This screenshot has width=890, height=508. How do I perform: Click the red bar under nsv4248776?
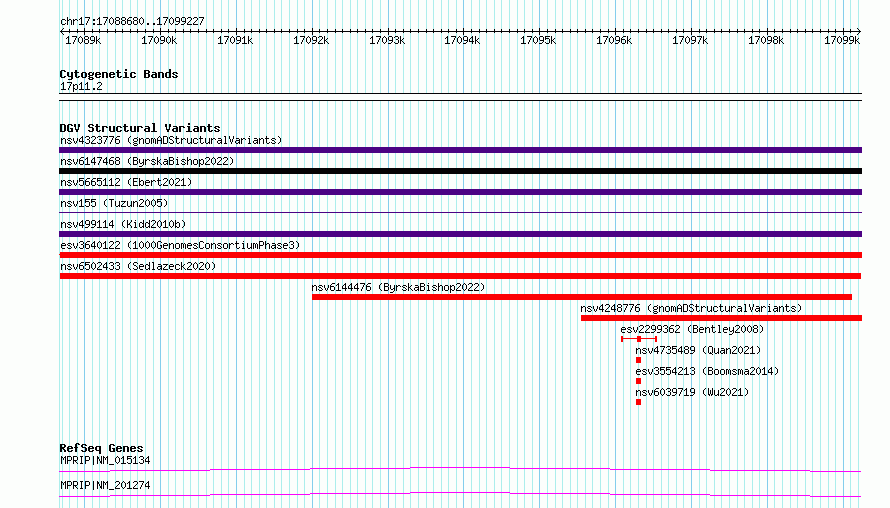coord(721,318)
